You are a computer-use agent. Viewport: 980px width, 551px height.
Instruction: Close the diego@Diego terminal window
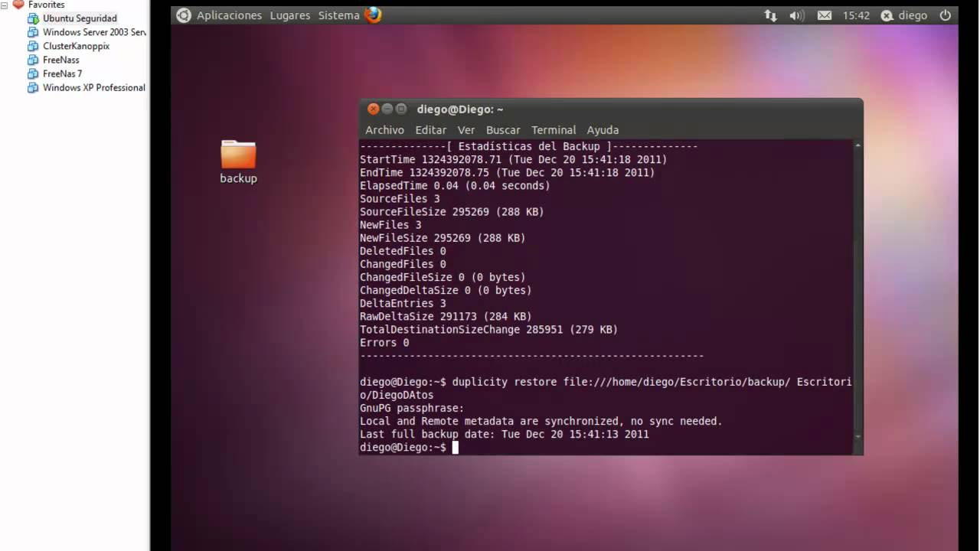click(x=374, y=109)
